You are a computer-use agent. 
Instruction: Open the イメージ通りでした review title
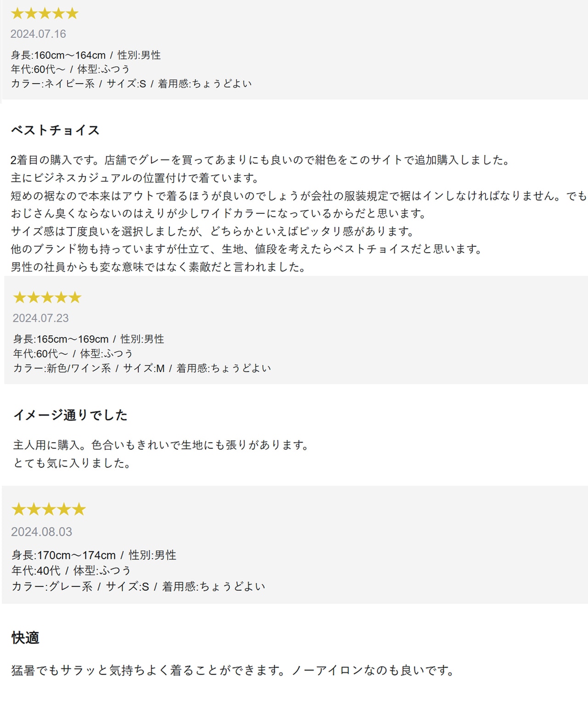70,415
